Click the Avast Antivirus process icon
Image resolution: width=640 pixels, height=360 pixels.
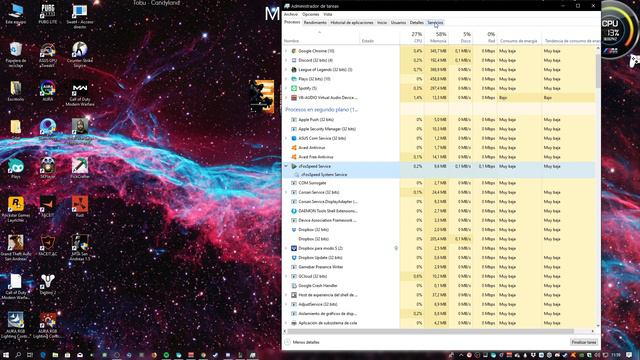coord(293,148)
